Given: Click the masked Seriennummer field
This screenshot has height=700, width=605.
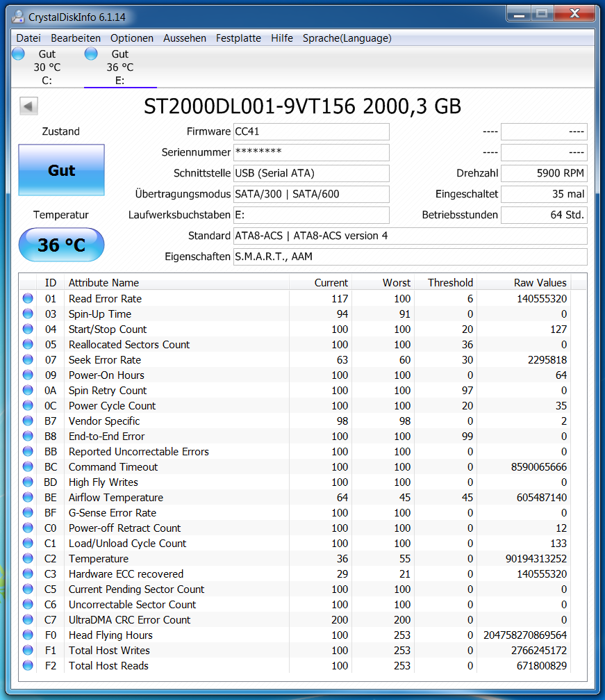Looking at the screenshot, I should pos(311,152).
